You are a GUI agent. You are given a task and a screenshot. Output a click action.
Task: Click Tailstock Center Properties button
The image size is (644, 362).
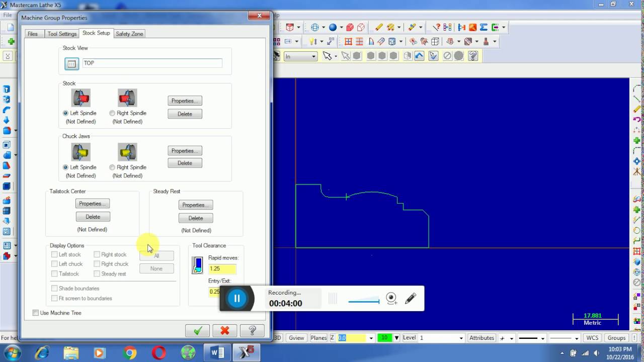93,204
